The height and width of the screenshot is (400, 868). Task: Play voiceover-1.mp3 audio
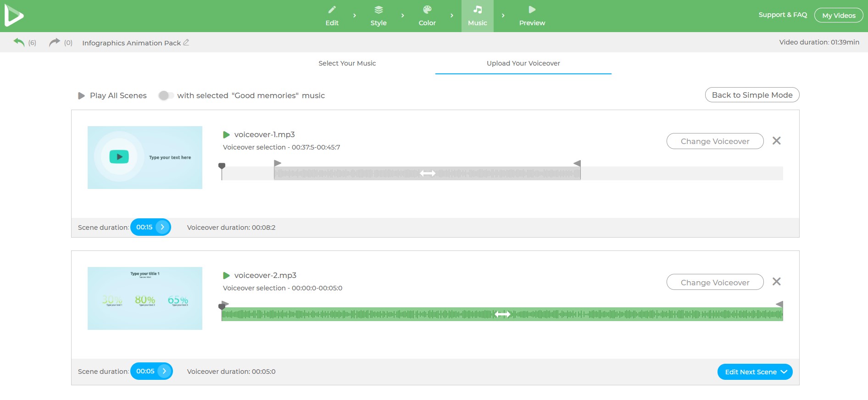[226, 135]
